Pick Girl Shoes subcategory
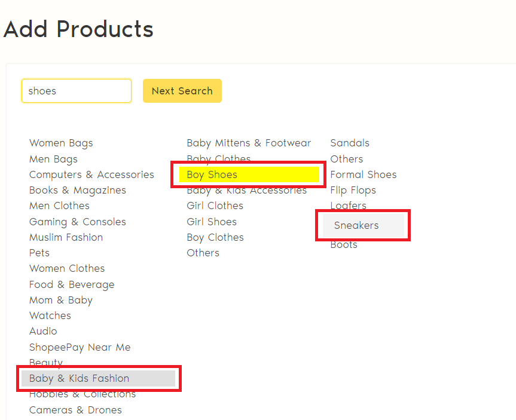 coord(212,222)
